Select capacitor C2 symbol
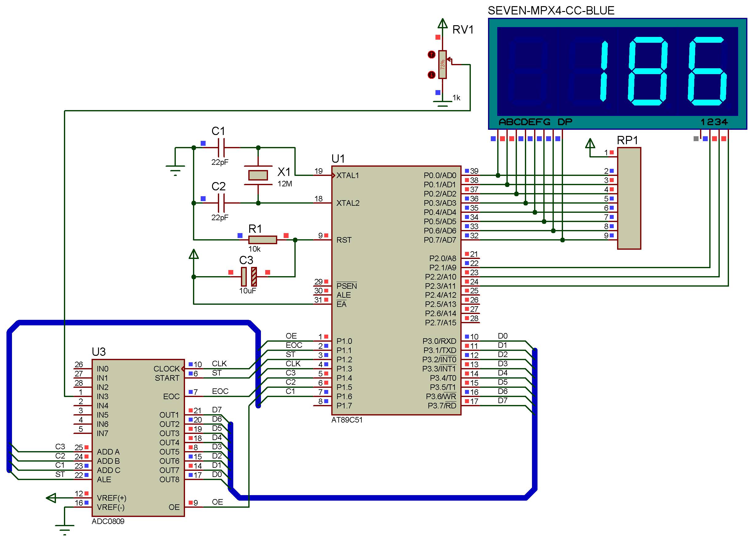This screenshot has height=544, width=756. tap(221, 203)
